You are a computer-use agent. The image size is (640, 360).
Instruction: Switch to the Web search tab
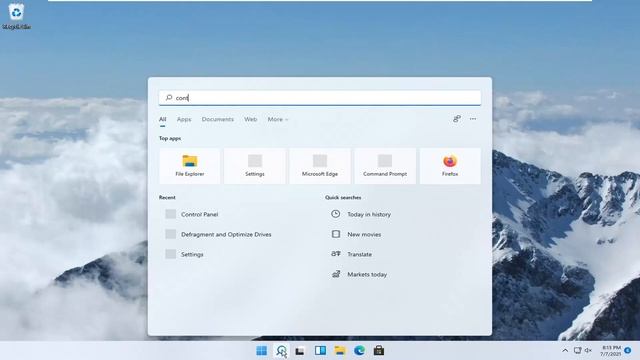(251, 119)
